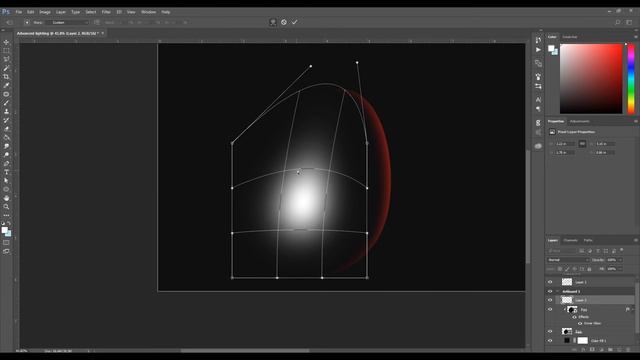
Task: Select the History Brush tool
Action: click(x=6, y=120)
